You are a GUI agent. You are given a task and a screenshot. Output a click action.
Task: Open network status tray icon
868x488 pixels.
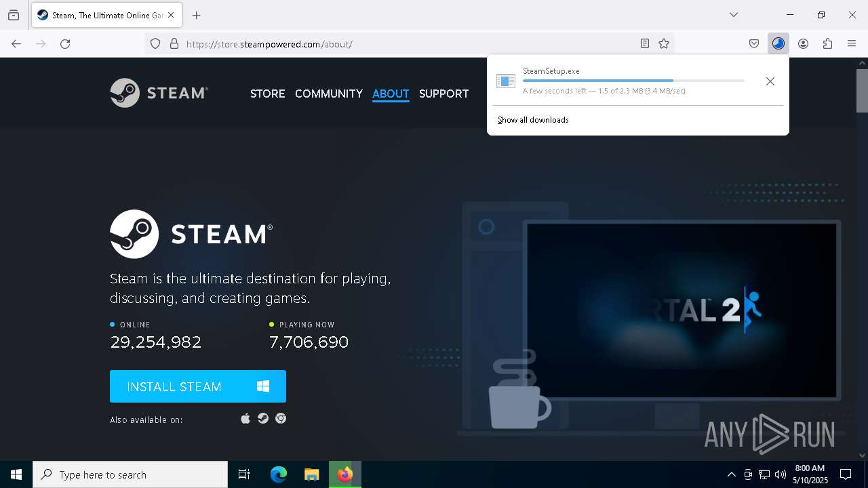pyautogui.click(x=764, y=474)
